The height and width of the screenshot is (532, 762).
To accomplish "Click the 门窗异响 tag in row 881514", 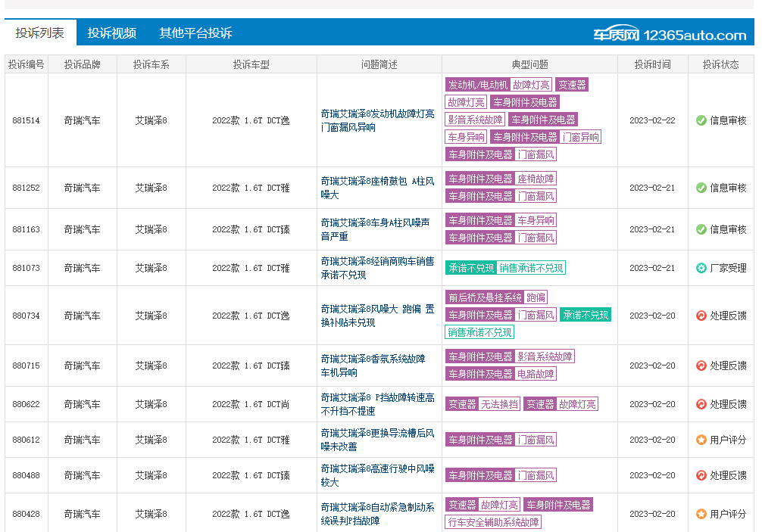I will (x=580, y=137).
